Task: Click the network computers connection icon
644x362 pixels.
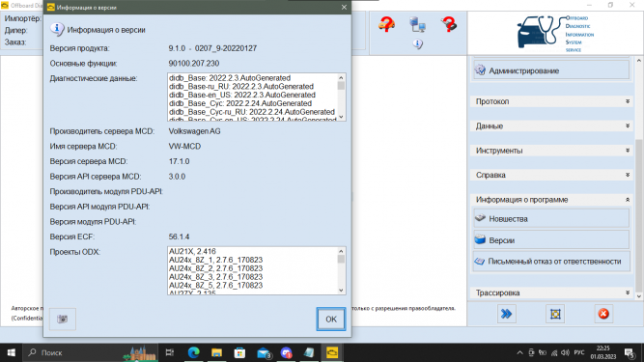Action: coord(418,25)
